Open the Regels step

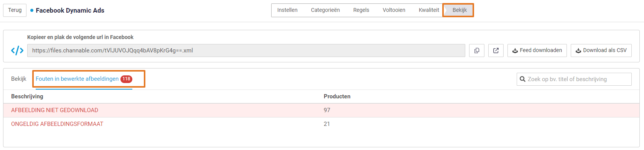click(361, 10)
